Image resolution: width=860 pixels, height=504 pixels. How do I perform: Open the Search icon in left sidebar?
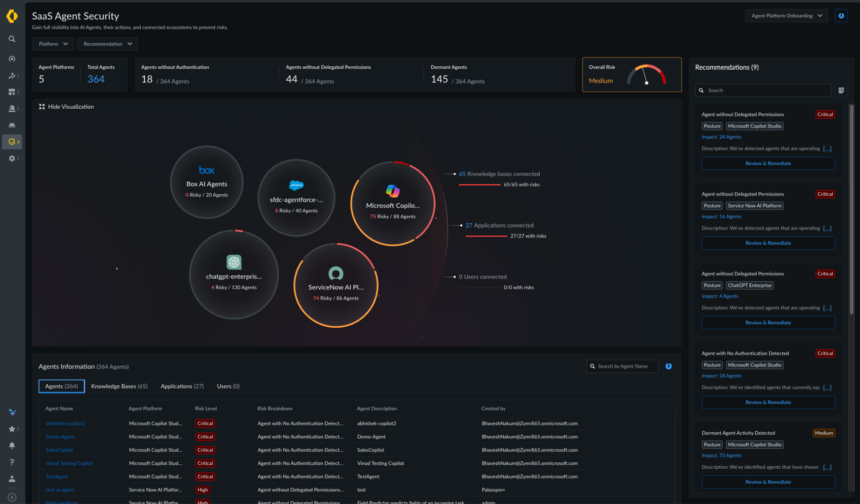tap(12, 39)
